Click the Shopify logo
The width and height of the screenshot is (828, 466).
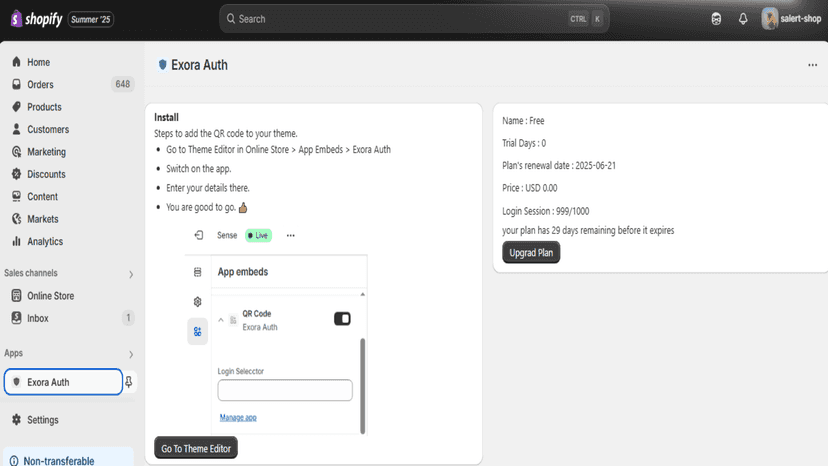tap(36, 19)
